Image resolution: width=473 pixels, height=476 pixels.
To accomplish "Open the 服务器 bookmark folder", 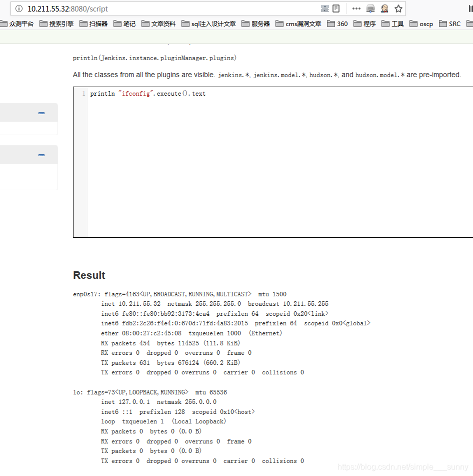I will click(255, 24).
